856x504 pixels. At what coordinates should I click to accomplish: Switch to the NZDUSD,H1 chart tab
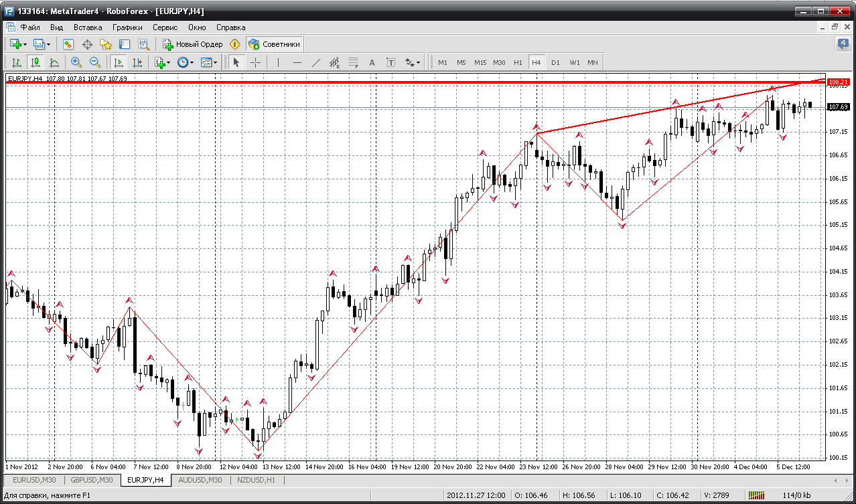coord(257,480)
